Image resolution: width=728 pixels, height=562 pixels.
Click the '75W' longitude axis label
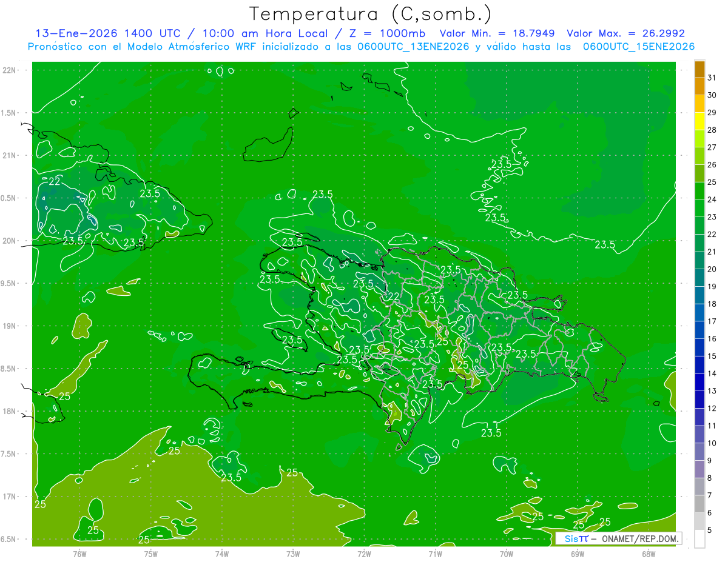151,554
